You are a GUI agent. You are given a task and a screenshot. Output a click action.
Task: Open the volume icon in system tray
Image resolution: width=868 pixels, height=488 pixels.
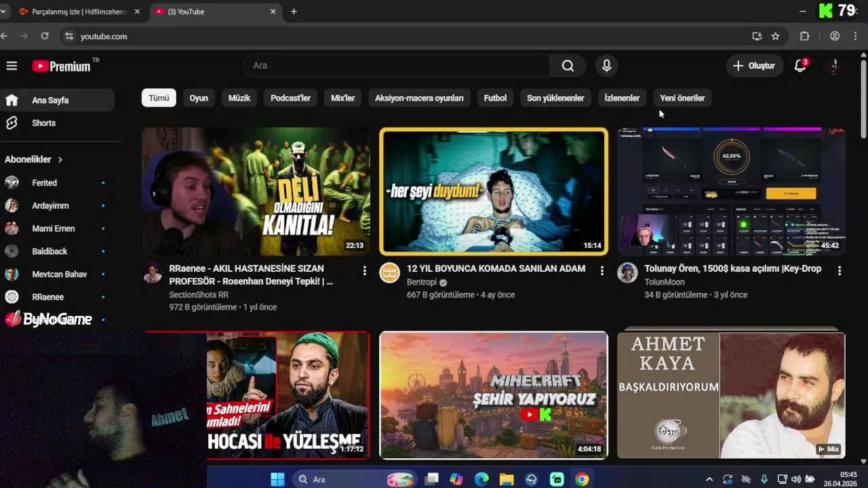tap(795, 479)
